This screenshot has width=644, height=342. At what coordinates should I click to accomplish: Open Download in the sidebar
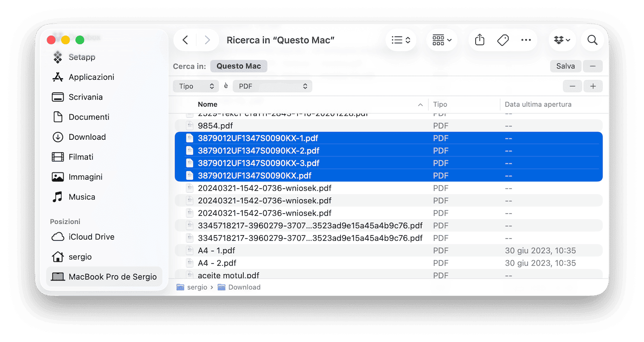(79, 137)
